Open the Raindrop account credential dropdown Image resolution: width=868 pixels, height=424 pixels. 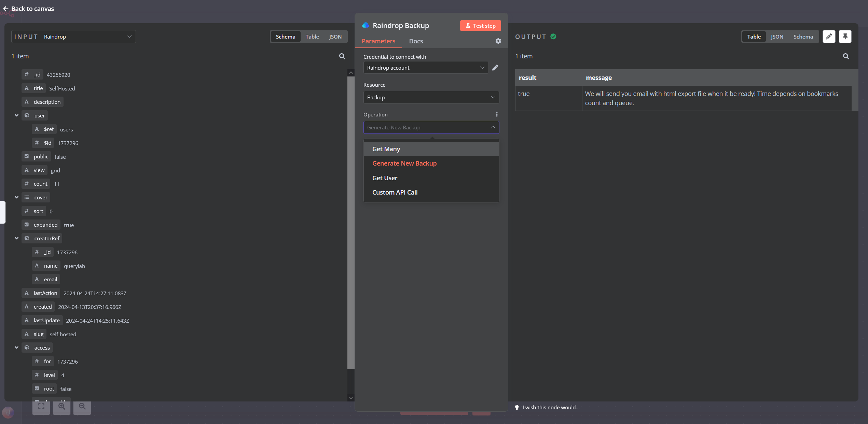[426, 68]
